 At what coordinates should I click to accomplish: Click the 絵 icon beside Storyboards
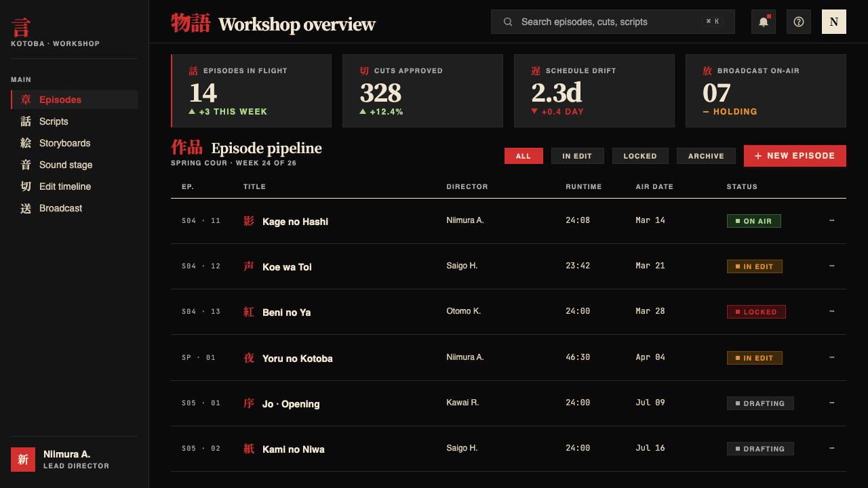[x=26, y=143]
